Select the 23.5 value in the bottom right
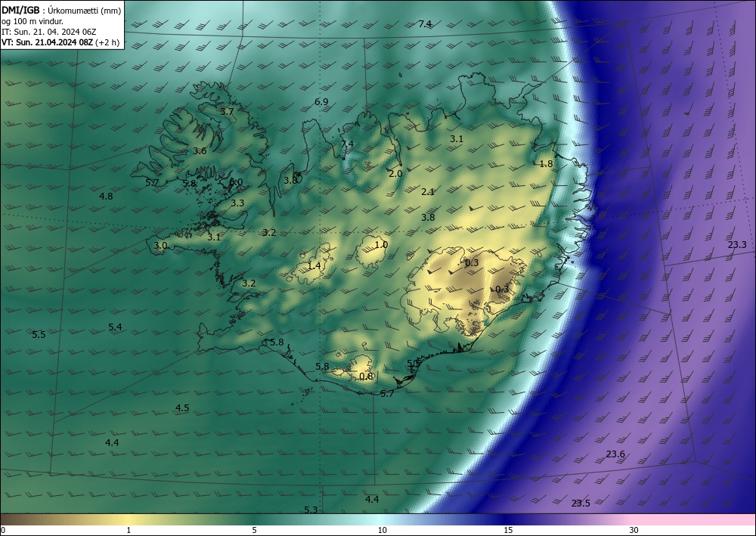The width and height of the screenshot is (756, 536). coord(581,503)
